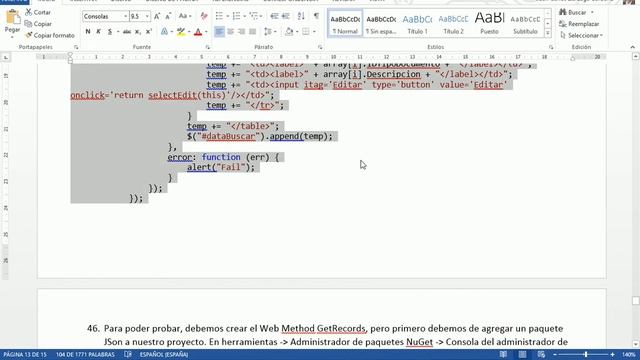
Task: Open the font color dropdown arrow
Action: click(x=206, y=31)
